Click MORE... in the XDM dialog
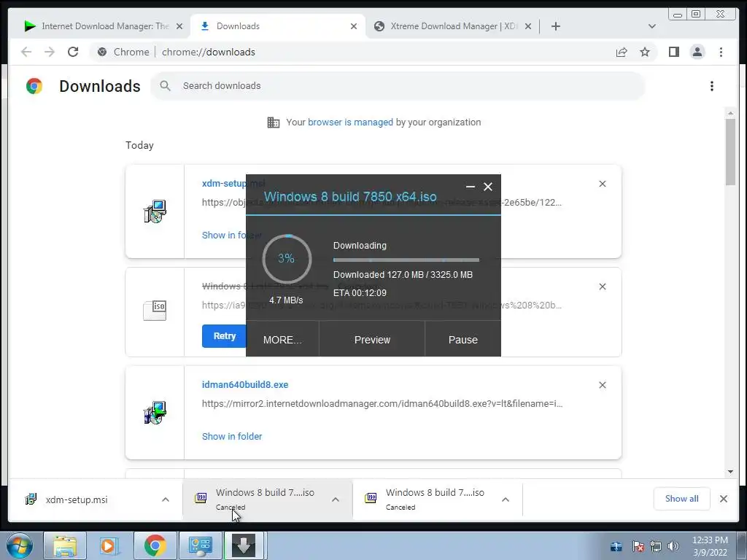The image size is (747, 560). tap(282, 340)
